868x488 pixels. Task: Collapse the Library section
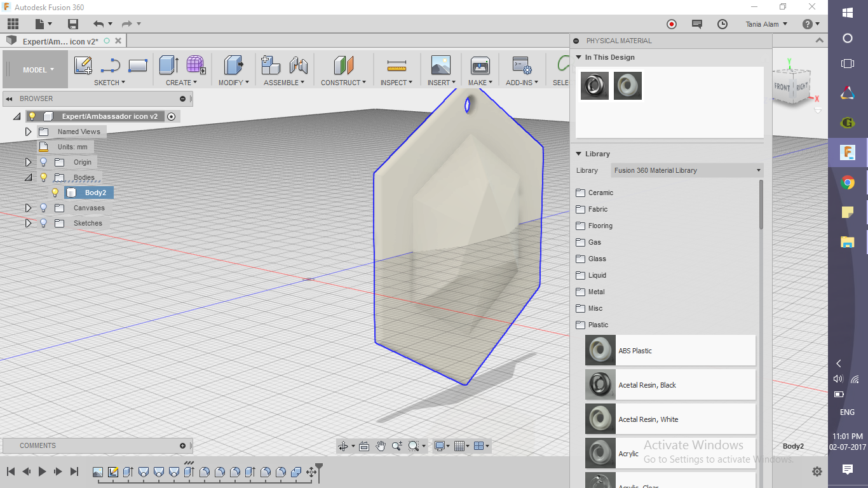click(579, 154)
